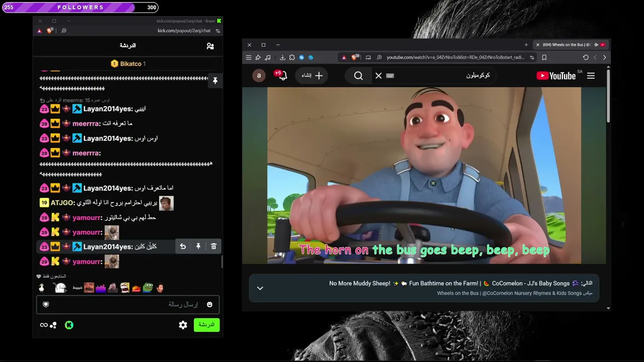Reload the YouTube page

coord(586,57)
